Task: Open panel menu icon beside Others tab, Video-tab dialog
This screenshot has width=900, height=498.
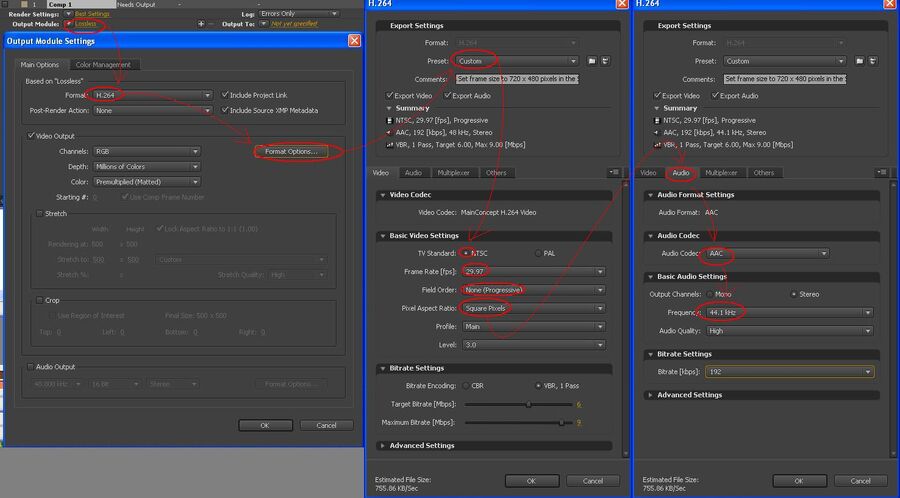Action: pyautogui.click(x=614, y=172)
